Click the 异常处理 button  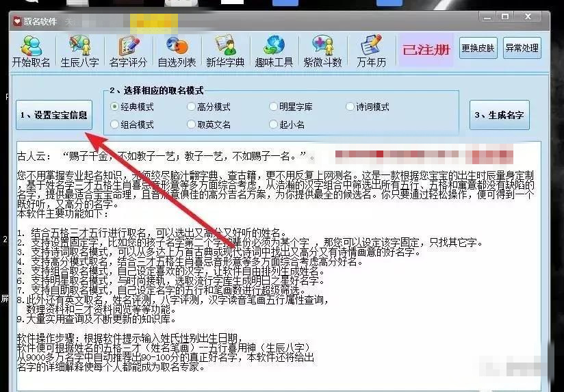[x=522, y=48]
